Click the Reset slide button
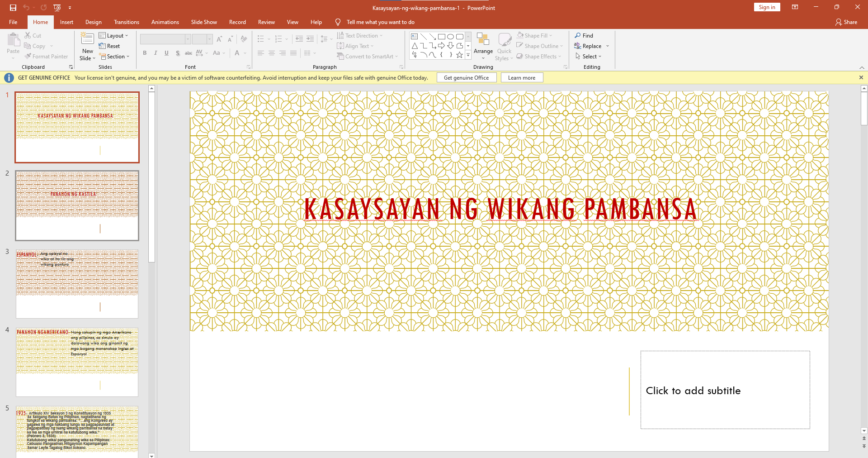 [109, 46]
